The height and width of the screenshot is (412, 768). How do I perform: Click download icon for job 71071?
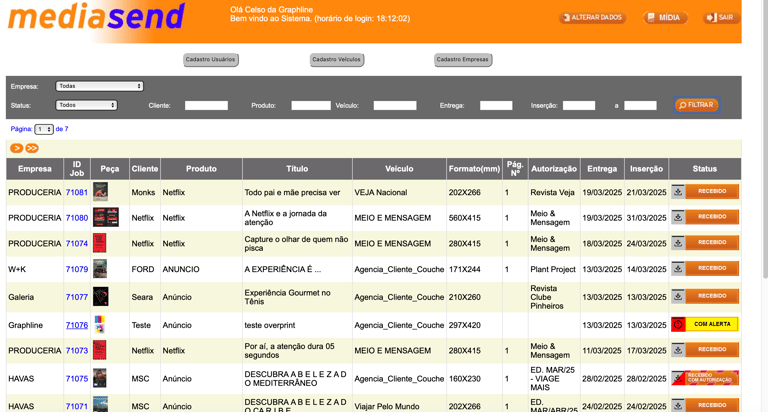pyautogui.click(x=678, y=405)
